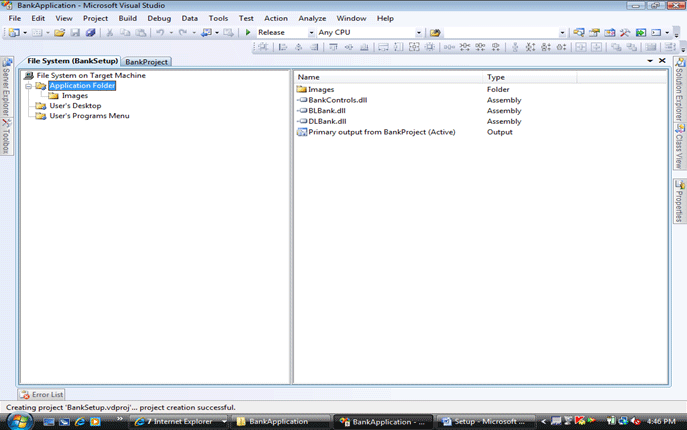687x430 pixels.
Task: Click the Copy toolbar icon
Action: click(125, 32)
